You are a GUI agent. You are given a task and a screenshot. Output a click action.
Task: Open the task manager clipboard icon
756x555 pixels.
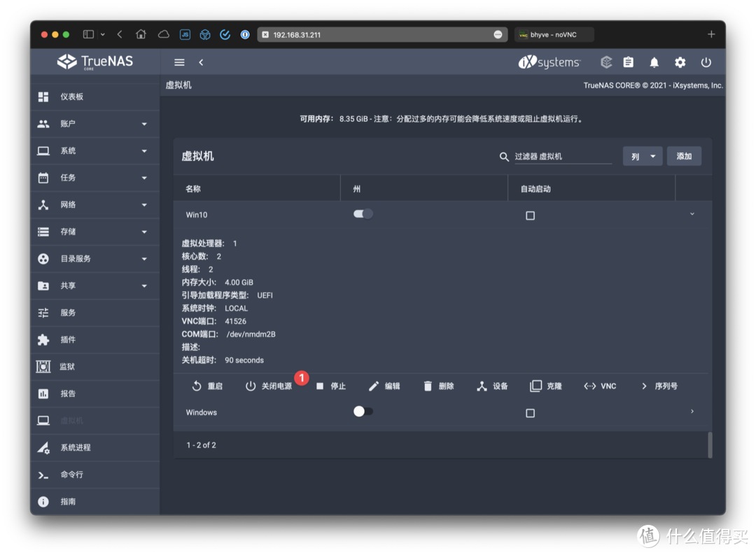click(x=628, y=62)
